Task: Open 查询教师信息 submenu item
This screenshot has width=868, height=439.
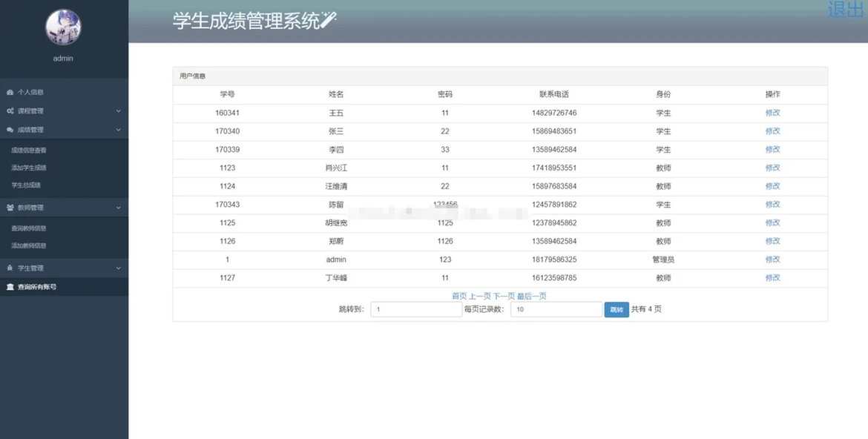Action: [29, 228]
